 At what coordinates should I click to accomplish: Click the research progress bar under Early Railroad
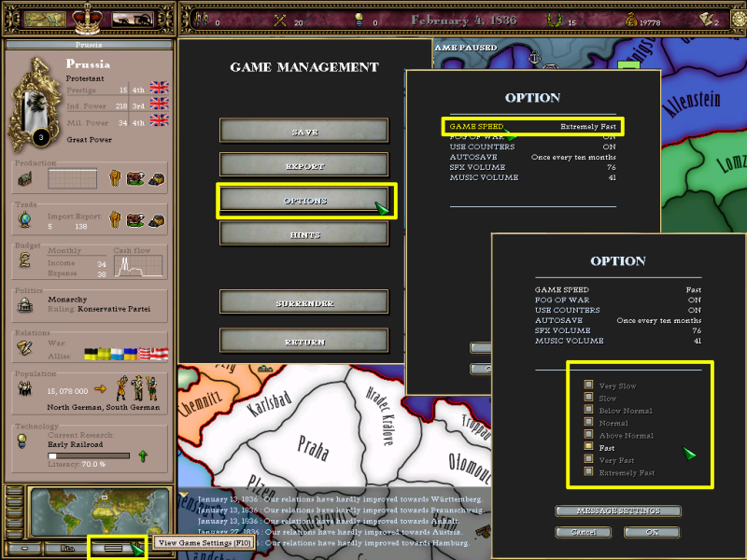coord(89,455)
